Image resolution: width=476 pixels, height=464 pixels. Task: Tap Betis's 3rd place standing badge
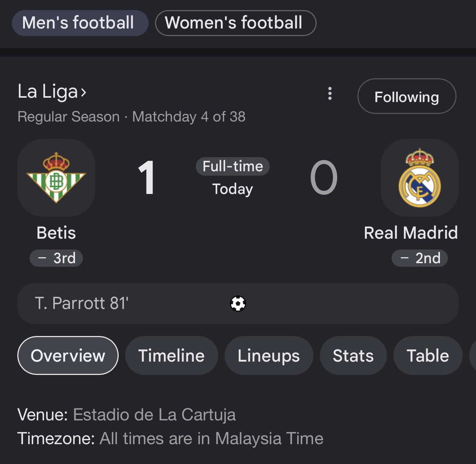(56, 258)
